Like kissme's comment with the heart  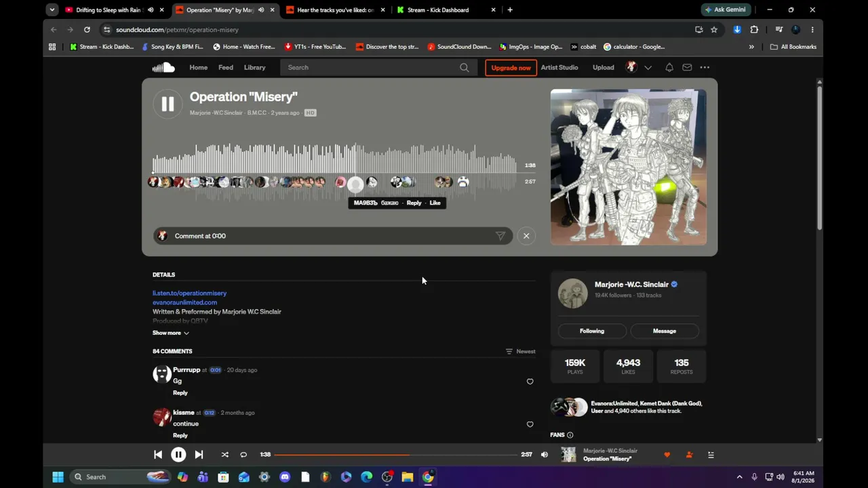530,424
